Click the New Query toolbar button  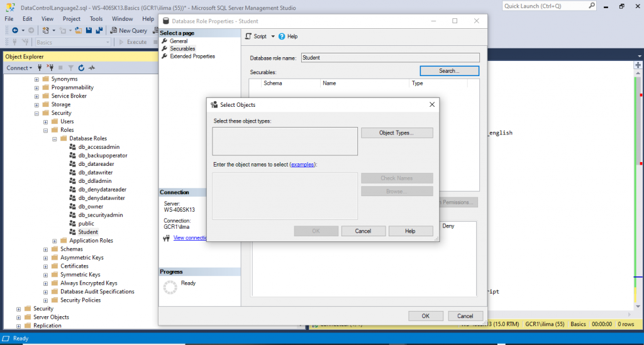[128, 30]
